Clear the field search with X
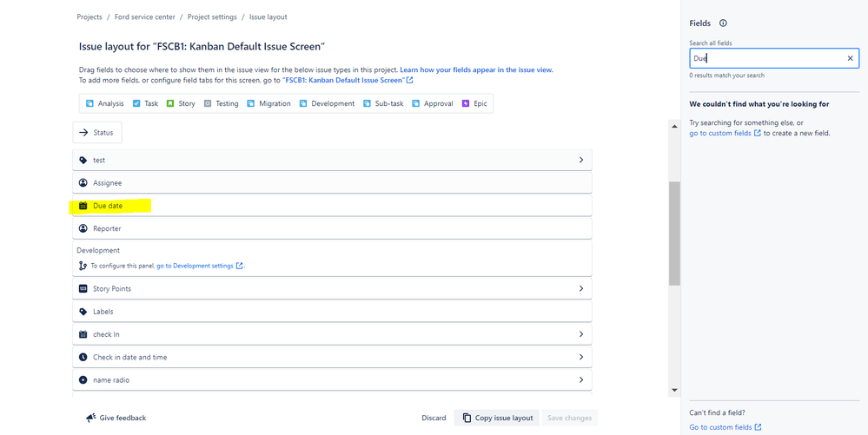 coord(850,58)
